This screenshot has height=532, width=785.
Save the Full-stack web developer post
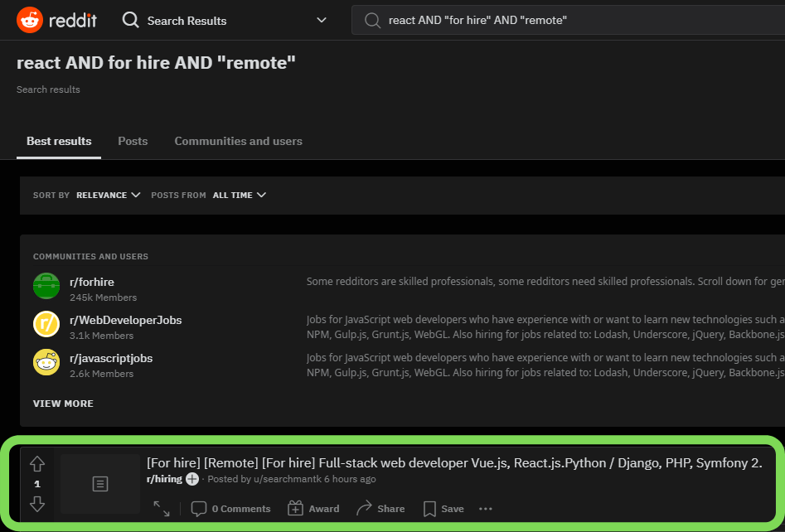[x=443, y=509]
